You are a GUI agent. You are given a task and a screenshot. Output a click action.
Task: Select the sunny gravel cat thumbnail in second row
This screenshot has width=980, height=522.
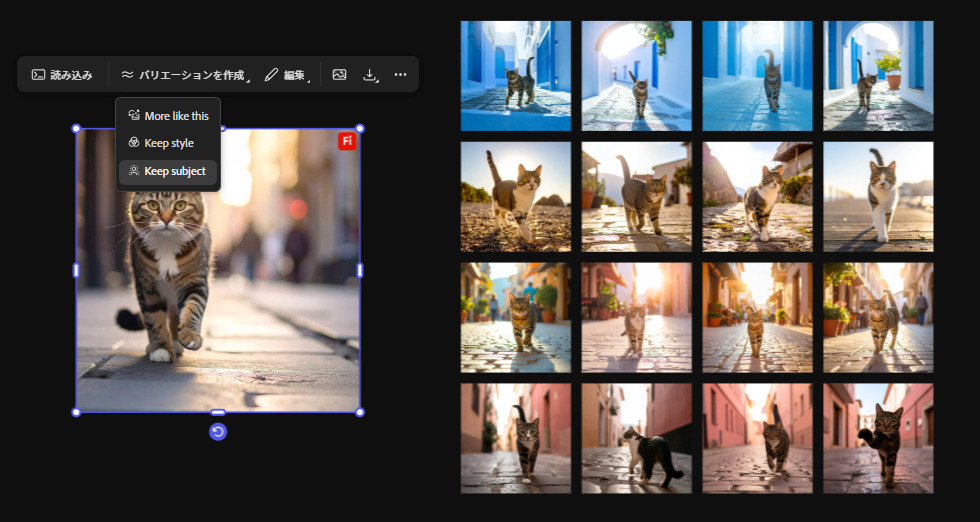(x=516, y=197)
